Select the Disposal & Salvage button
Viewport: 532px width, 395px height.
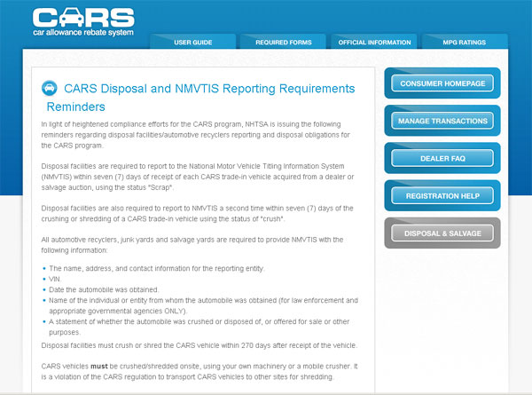[x=442, y=233]
